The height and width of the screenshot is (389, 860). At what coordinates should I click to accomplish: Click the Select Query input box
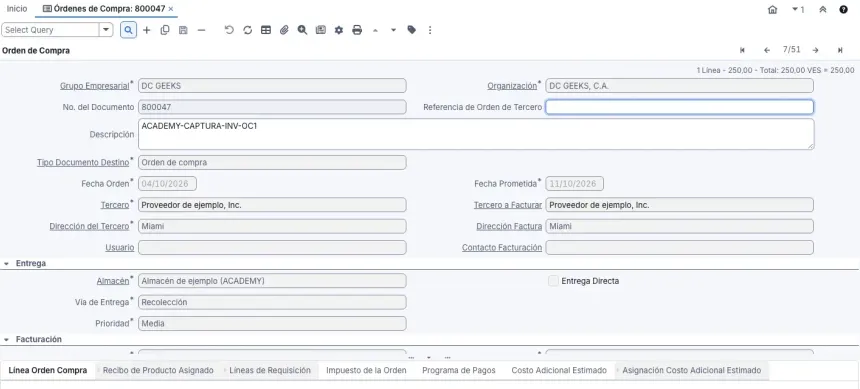50,30
